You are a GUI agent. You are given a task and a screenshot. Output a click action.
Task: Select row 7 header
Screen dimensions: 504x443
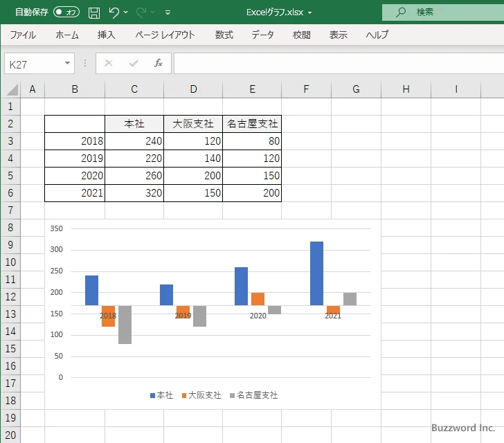pyautogui.click(x=10, y=210)
